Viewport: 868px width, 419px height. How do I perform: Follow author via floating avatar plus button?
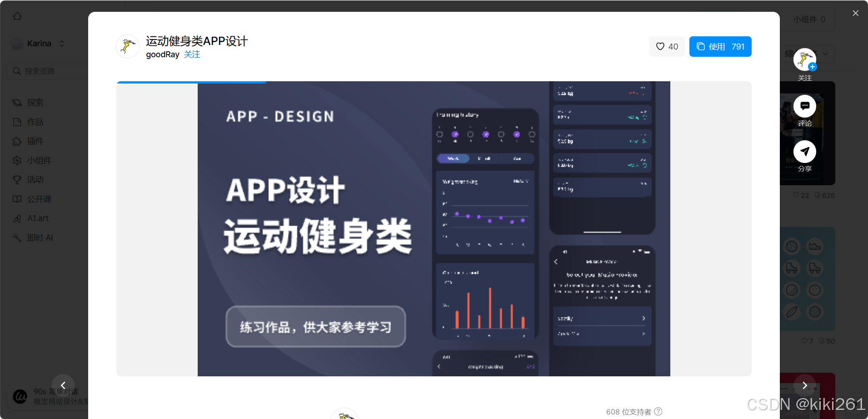click(x=813, y=67)
